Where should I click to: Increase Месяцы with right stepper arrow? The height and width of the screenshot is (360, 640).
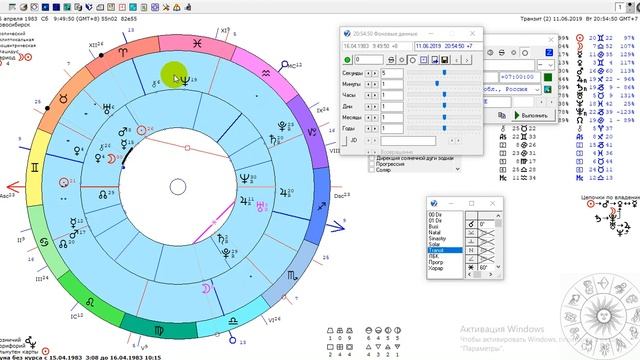click(375, 118)
